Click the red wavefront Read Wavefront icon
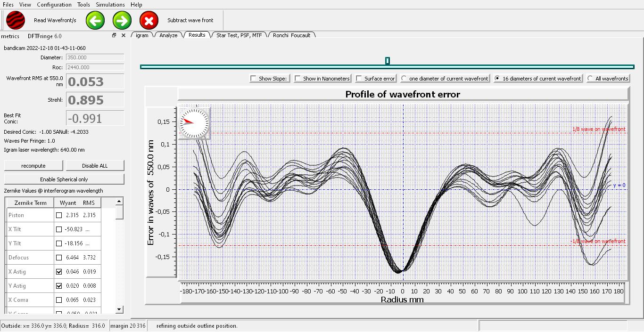Image resolution: width=644 pixels, height=332 pixels. point(16,21)
